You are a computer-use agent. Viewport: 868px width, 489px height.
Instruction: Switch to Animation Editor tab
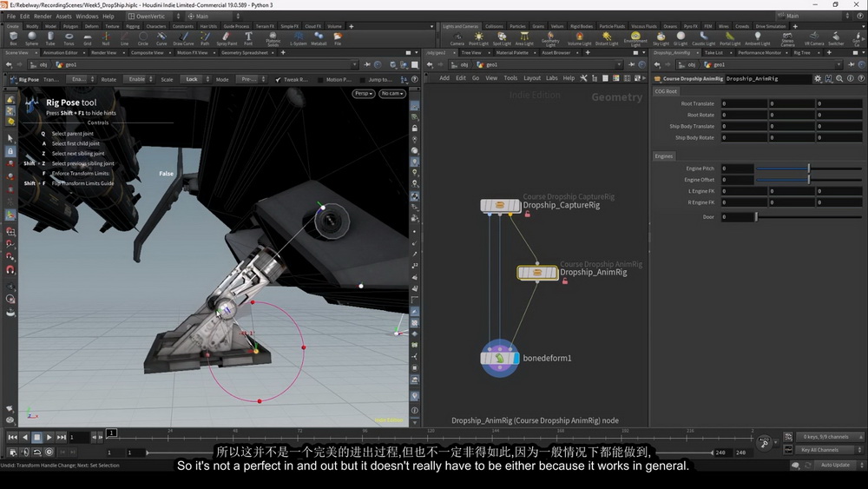click(61, 53)
